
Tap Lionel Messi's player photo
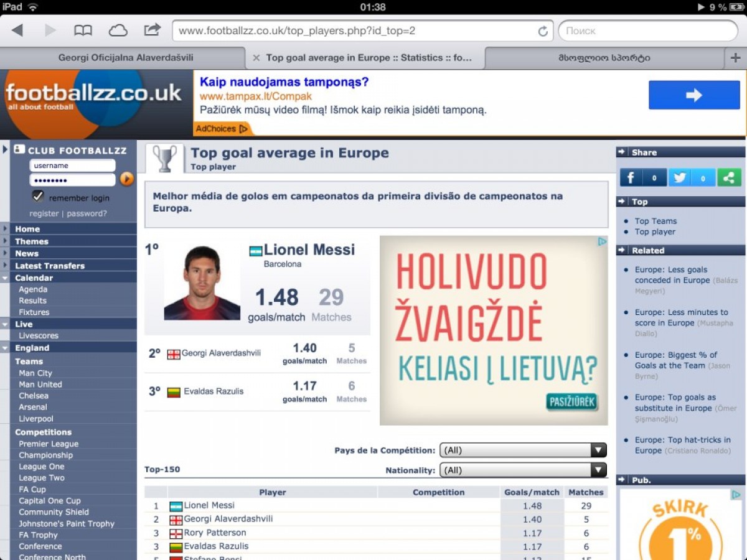coord(202,283)
